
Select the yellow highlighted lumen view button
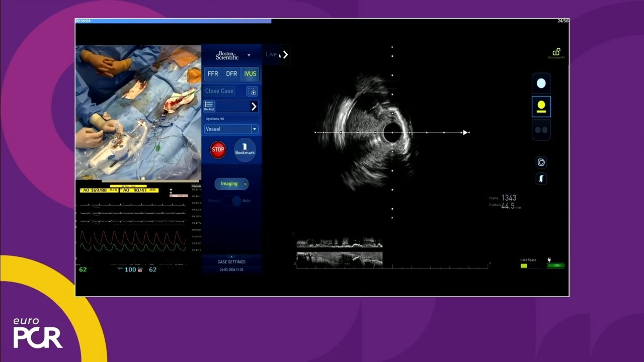541,107
